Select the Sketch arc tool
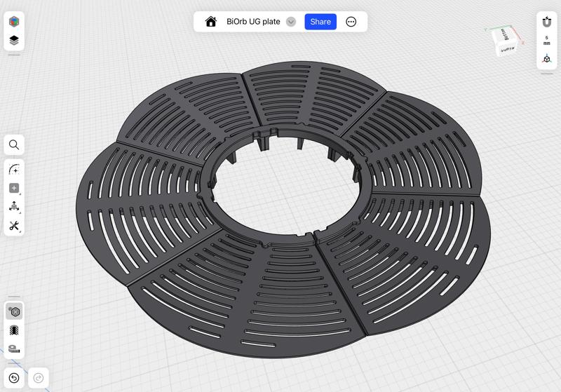 (x=14, y=169)
